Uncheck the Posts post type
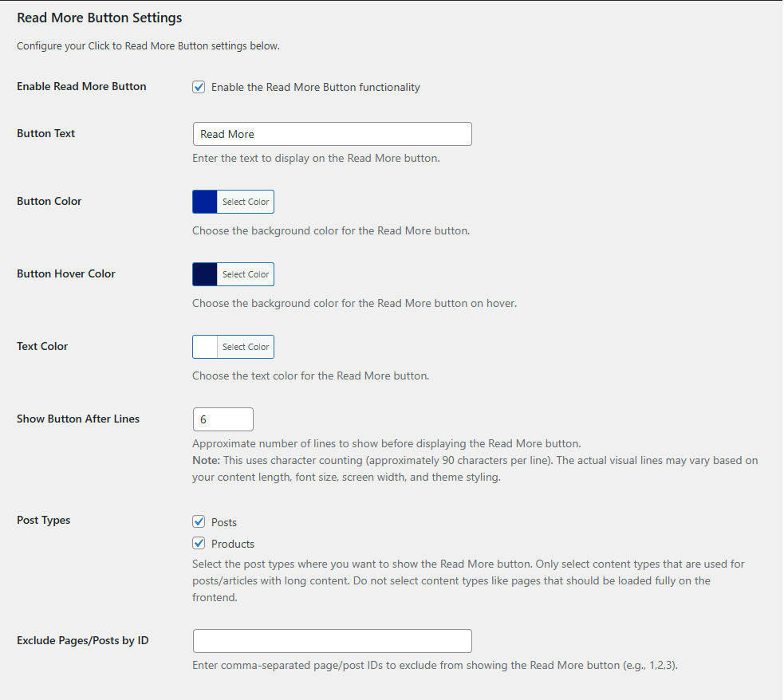The image size is (784, 700). coord(198,521)
